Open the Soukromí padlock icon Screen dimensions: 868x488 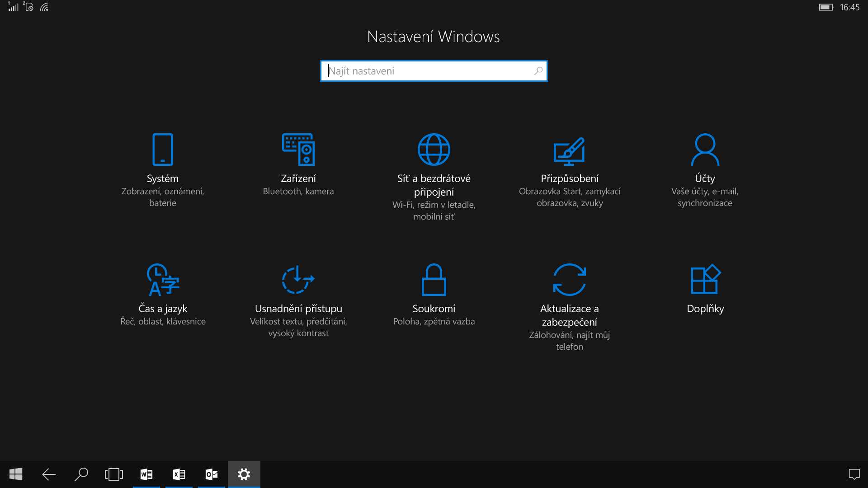click(x=434, y=280)
